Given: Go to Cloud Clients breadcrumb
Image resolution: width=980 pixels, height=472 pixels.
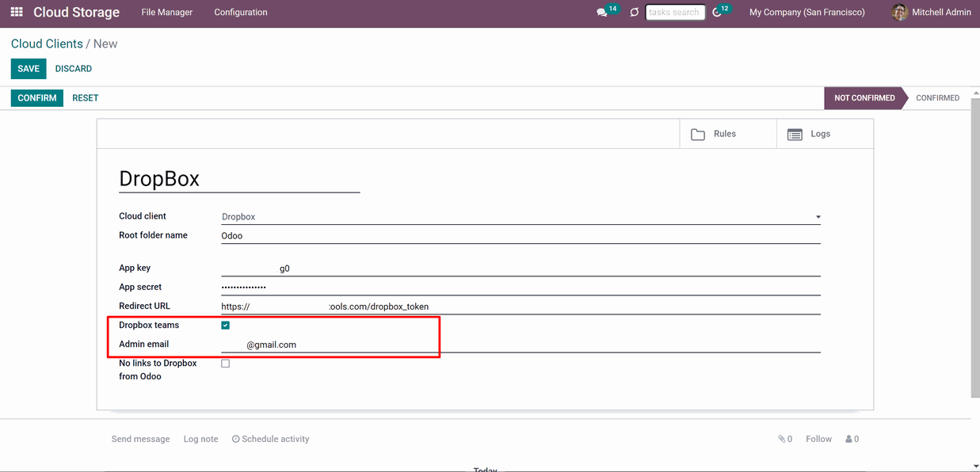Looking at the screenshot, I should pos(47,44).
